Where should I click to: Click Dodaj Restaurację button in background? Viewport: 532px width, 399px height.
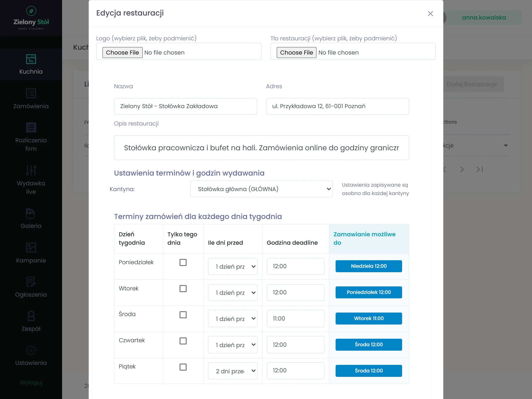click(x=472, y=84)
